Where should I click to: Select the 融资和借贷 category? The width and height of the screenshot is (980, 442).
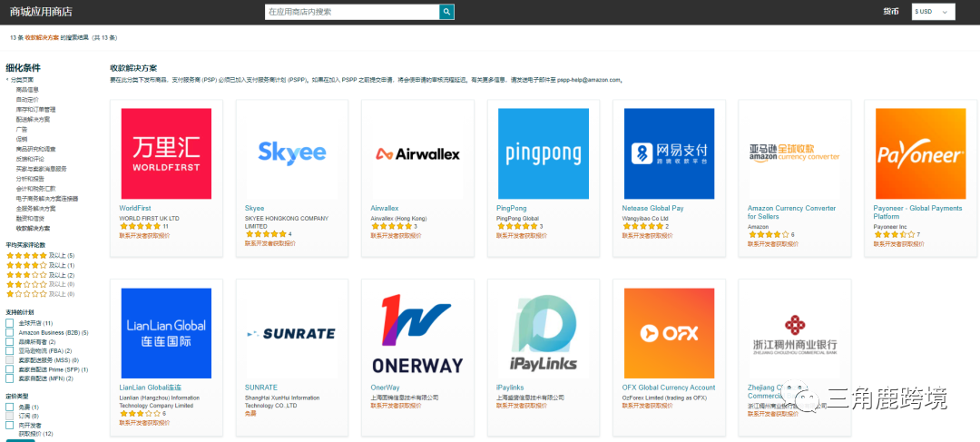pos(30,218)
